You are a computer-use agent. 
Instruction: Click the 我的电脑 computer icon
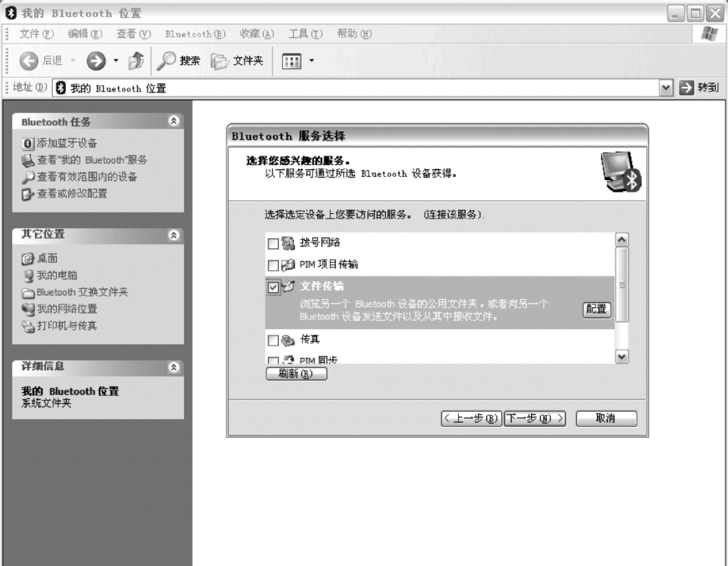click(x=28, y=276)
